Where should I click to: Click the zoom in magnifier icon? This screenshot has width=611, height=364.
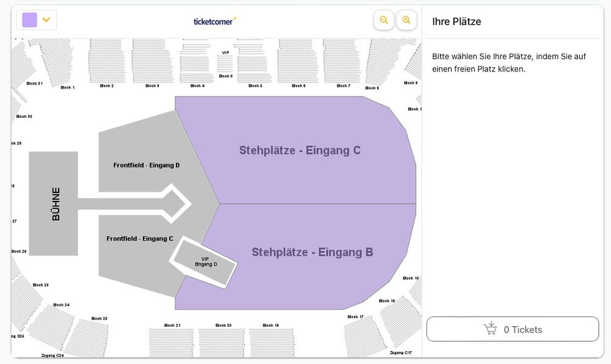coord(406,20)
